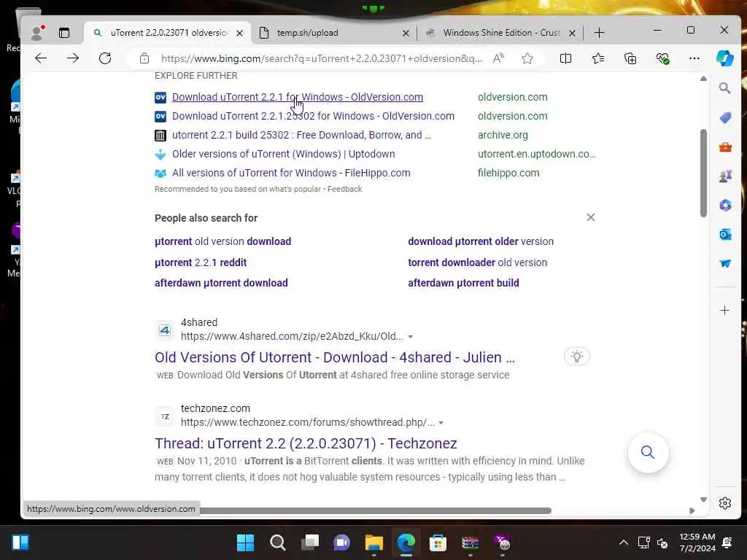Open the Tools briefcase in sidebar
The width and height of the screenshot is (747, 560).
click(x=725, y=147)
